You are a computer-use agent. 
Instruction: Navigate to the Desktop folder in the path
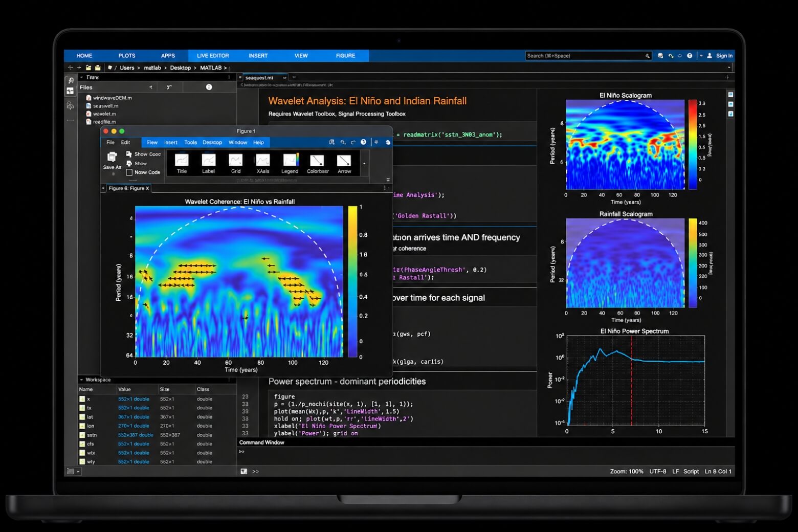[180, 68]
